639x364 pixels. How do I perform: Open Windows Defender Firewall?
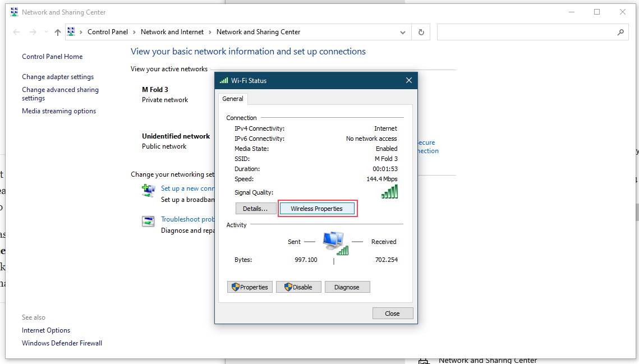[62, 343]
